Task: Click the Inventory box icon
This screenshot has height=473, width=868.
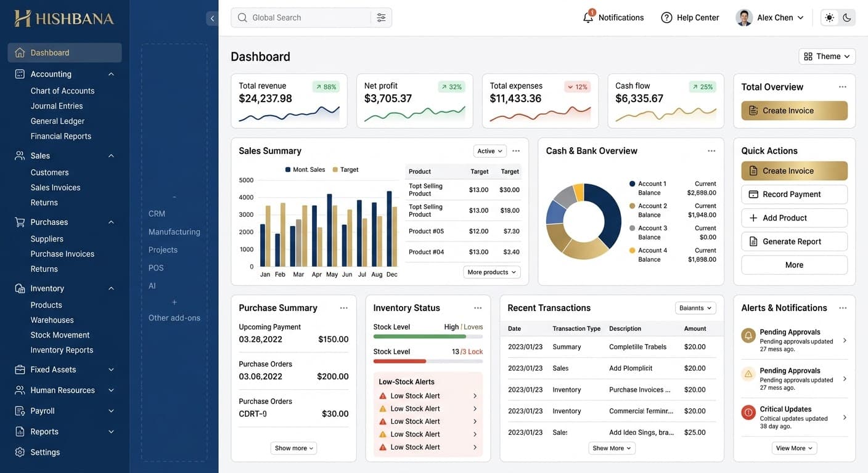Action: 20,288
